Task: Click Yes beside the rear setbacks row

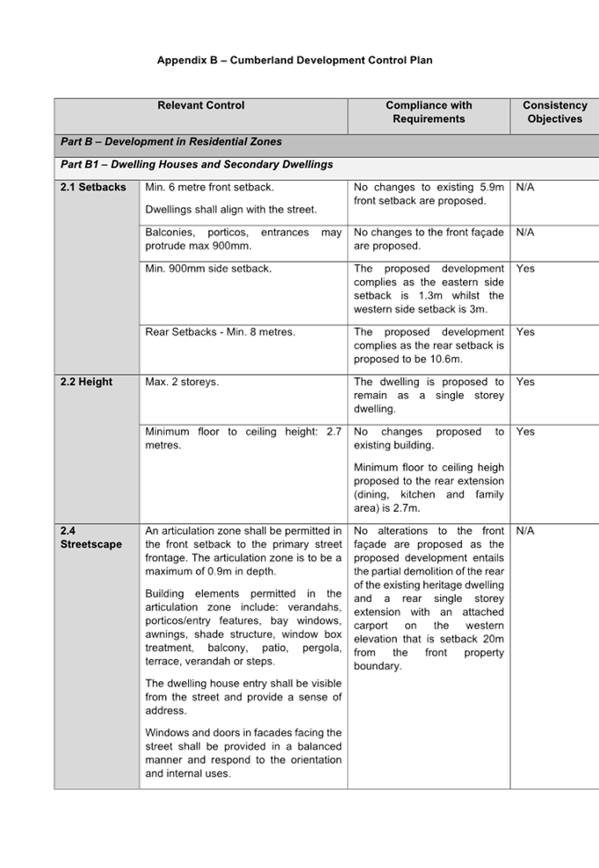Action: tap(525, 332)
